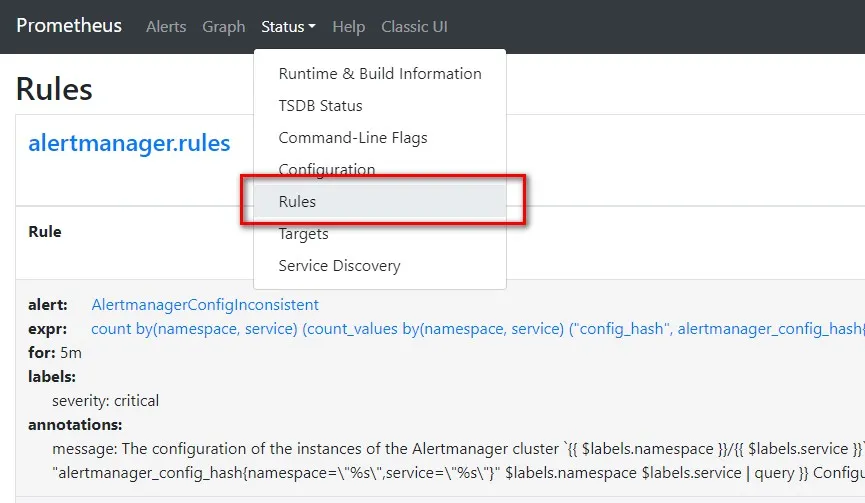Image resolution: width=865 pixels, height=503 pixels.
Task: Open the Graph page
Action: point(223,26)
